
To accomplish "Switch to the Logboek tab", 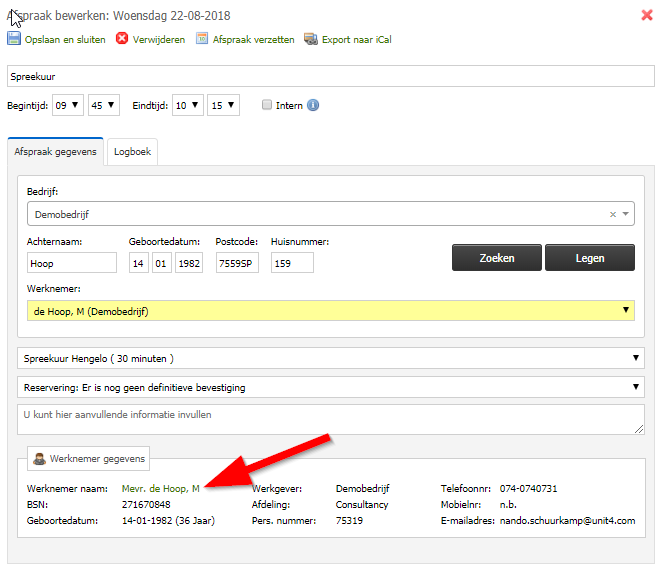I will tap(132, 152).
